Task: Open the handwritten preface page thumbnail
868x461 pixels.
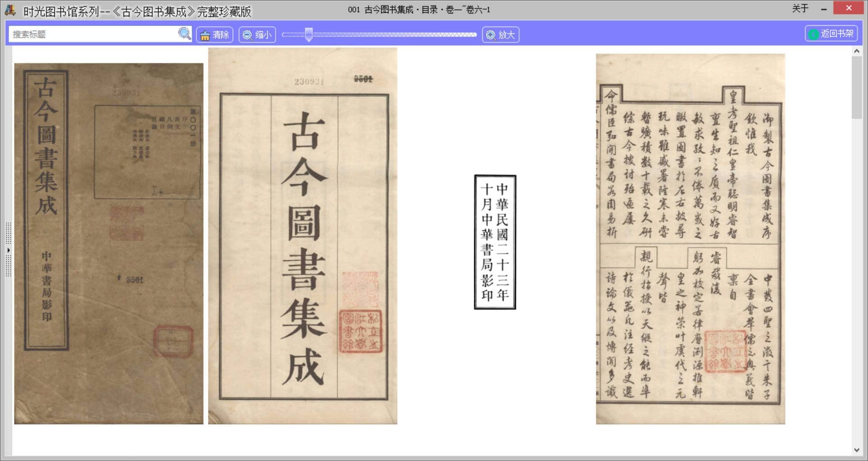Action: point(690,239)
